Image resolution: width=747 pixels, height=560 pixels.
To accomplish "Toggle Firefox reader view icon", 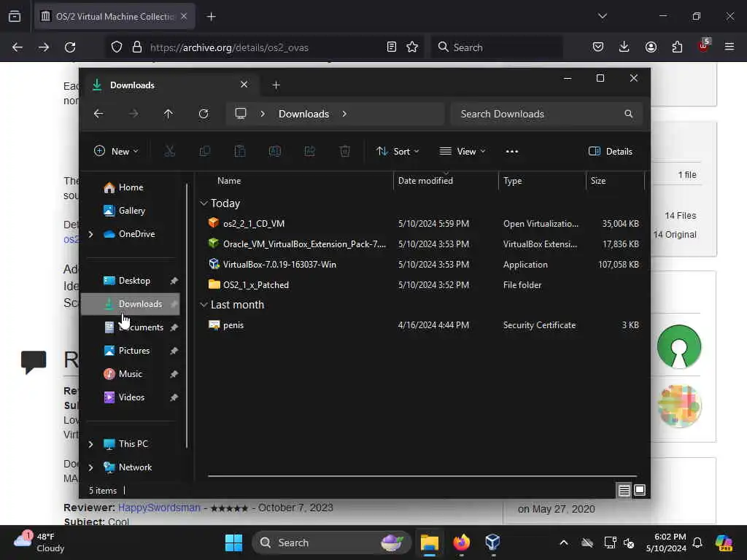I will point(392,47).
